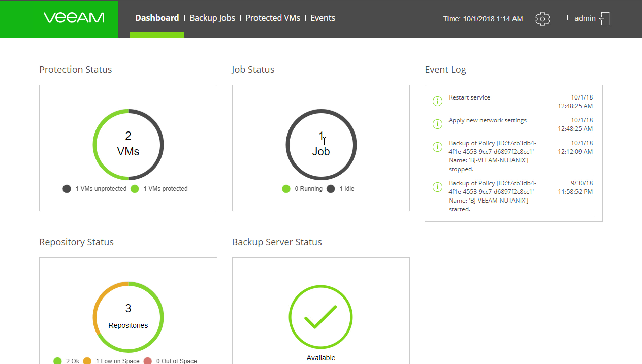
Task: Click the admin logout icon
Action: (604, 19)
